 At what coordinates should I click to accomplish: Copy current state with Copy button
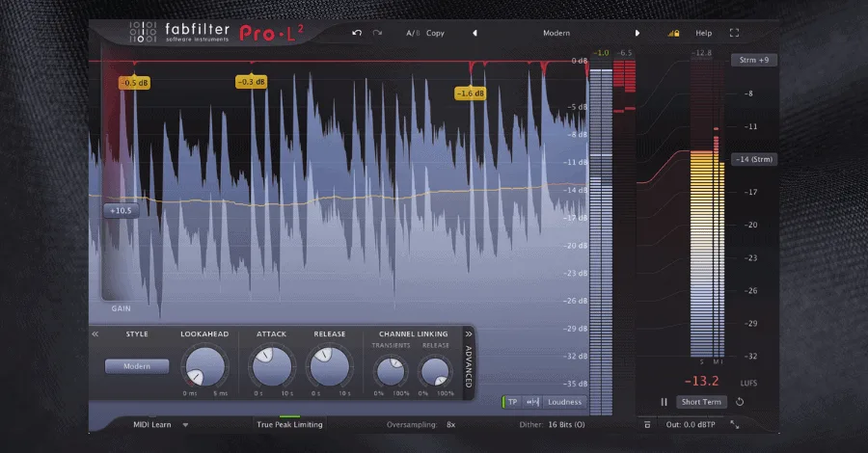pyautogui.click(x=435, y=33)
